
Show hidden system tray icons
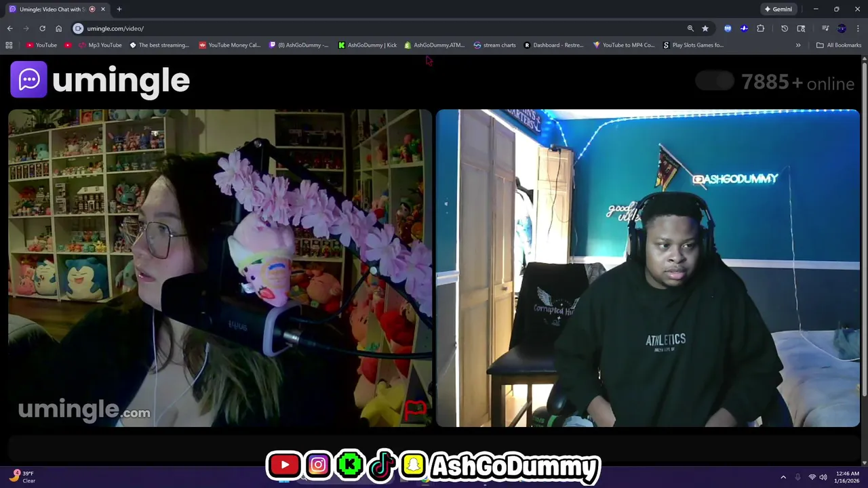783,477
